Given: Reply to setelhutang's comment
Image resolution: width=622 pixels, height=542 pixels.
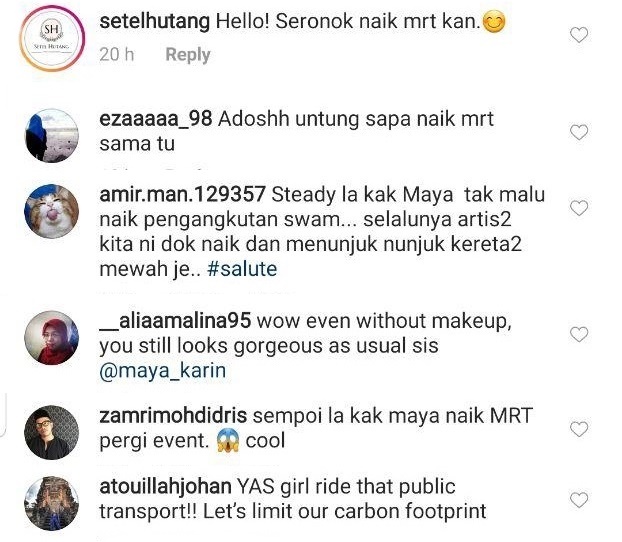Looking at the screenshot, I should 188,55.
